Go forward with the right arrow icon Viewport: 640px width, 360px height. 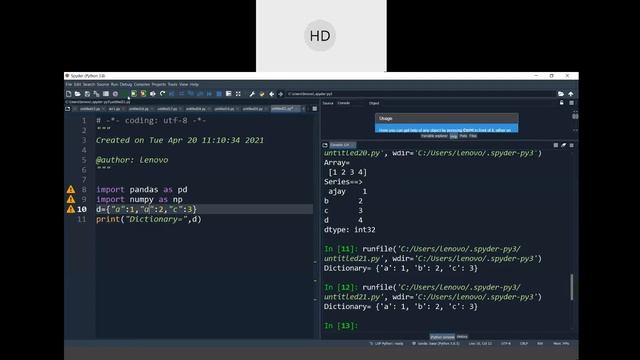(x=280, y=94)
